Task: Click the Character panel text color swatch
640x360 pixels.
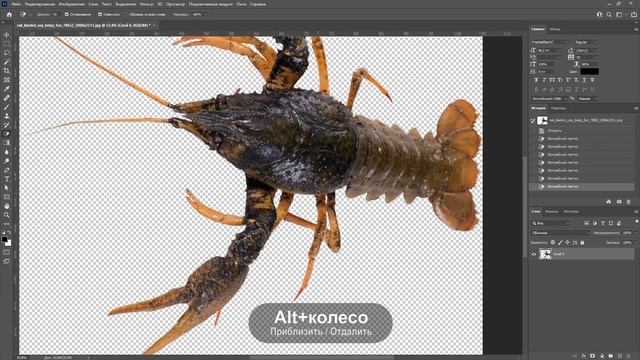Action: 589,71
